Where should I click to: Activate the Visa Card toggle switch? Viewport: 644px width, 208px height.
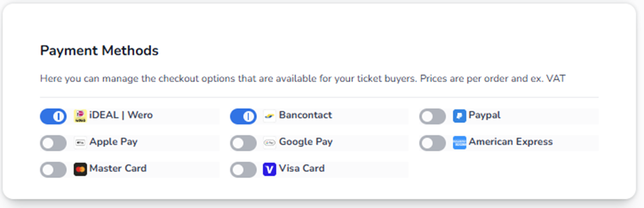coord(243,170)
